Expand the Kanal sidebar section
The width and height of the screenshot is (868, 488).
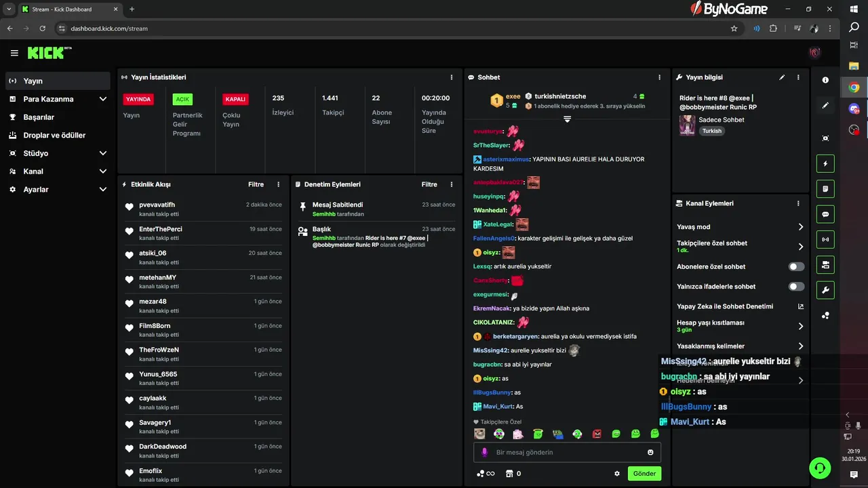(103, 171)
